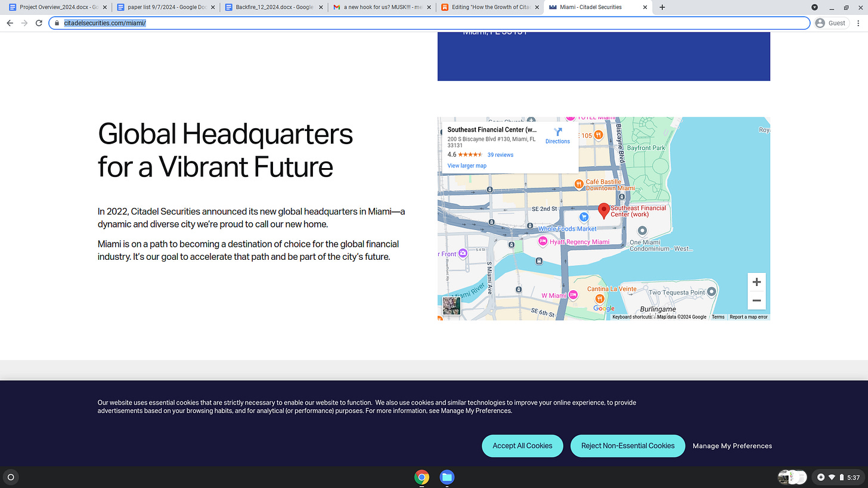This screenshot has width=868, height=488.
Task: Click the One Miami Condominium marker
Action: click(x=642, y=231)
